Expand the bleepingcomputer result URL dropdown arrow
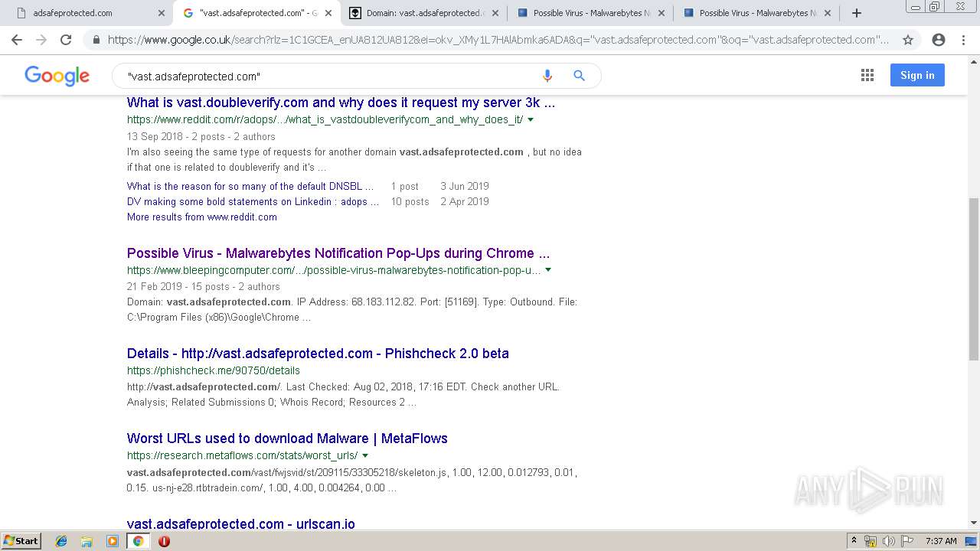 pyautogui.click(x=548, y=270)
